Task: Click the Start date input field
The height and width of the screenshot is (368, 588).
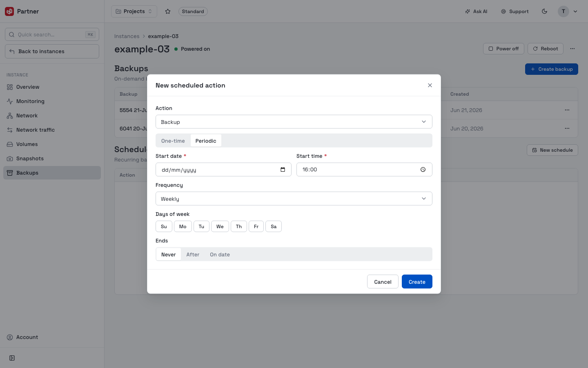Action: [223, 170]
